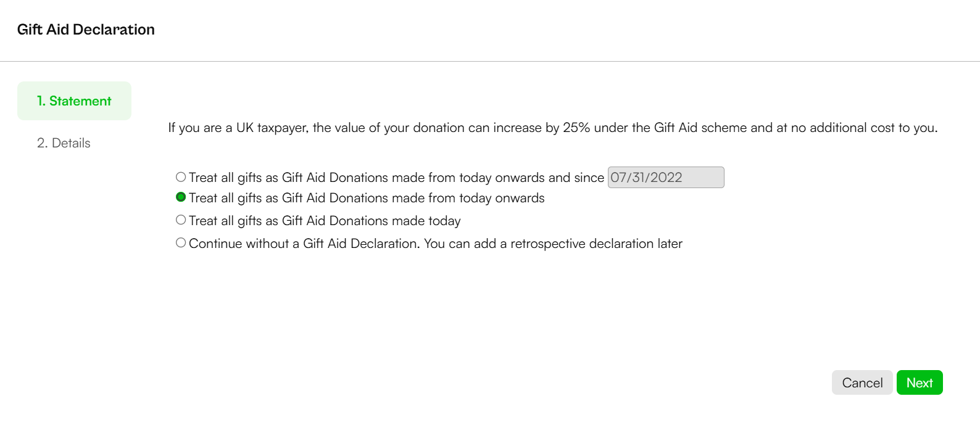The image size is (980, 433).
Task: Click the 07/31/2022 date input field
Action: [x=666, y=178]
